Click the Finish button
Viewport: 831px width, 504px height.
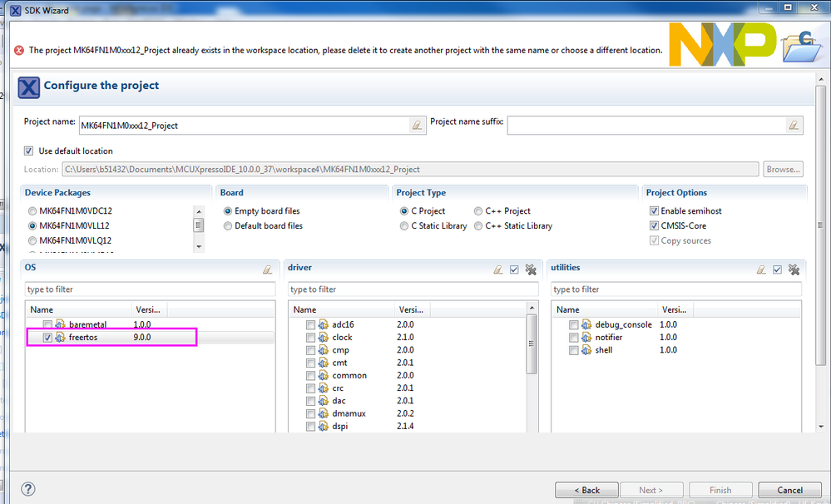(x=720, y=490)
